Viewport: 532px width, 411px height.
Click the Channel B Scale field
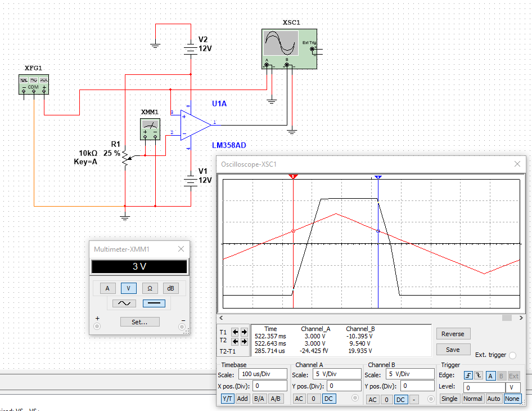click(x=409, y=374)
